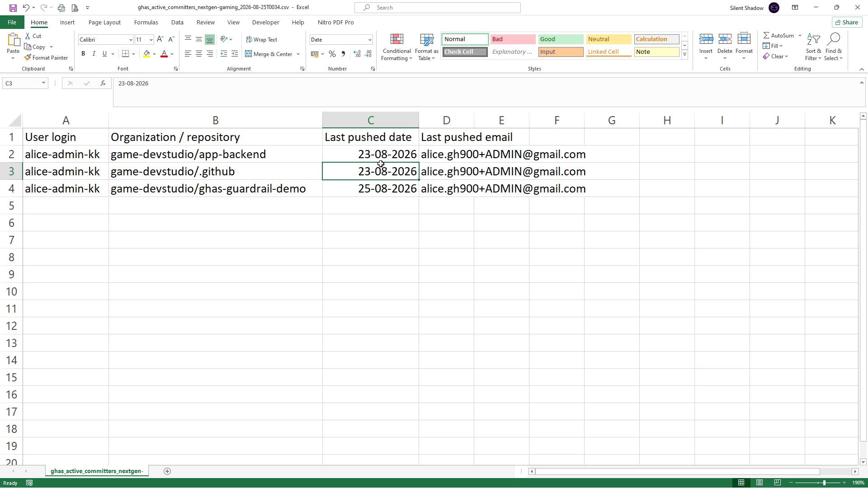Click Increase Decimal icon
Image resolution: width=868 pixels, height=488 pixels.
coord(357,54)
